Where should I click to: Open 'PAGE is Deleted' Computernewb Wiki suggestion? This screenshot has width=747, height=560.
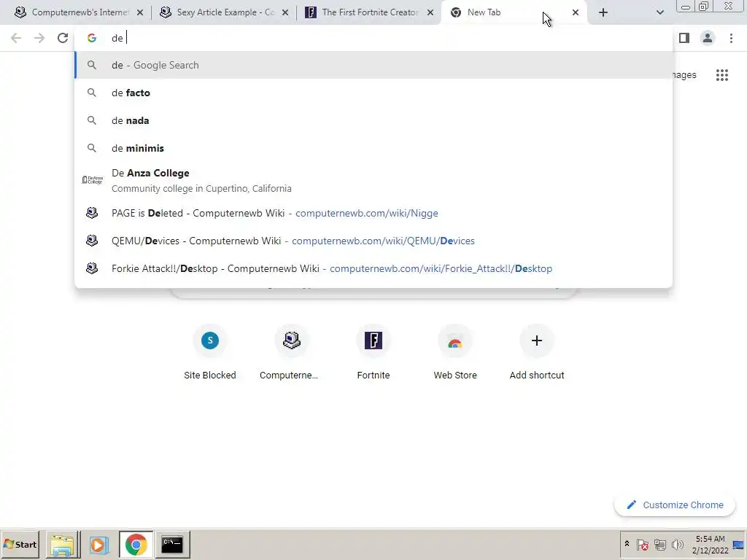click(373, 213)
